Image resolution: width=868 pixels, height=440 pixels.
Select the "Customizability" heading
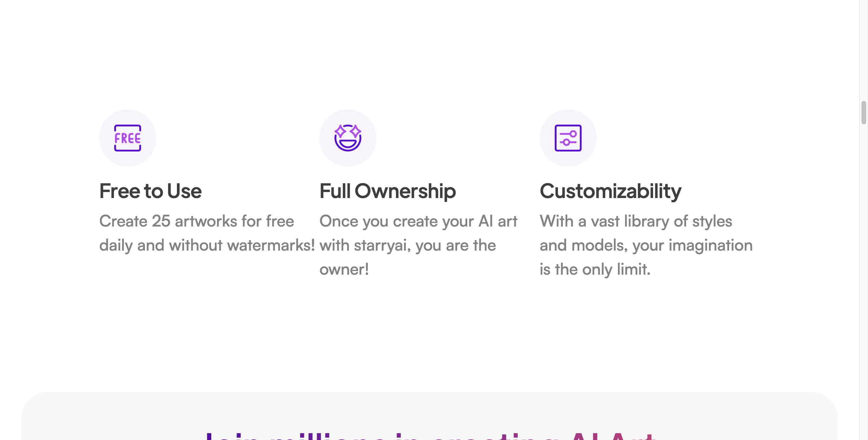[x=611, y=191]
